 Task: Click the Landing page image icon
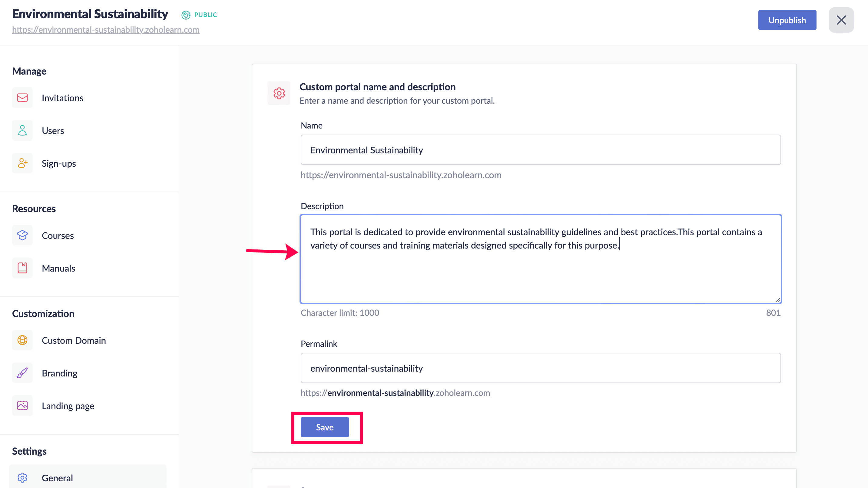point(22,406)
